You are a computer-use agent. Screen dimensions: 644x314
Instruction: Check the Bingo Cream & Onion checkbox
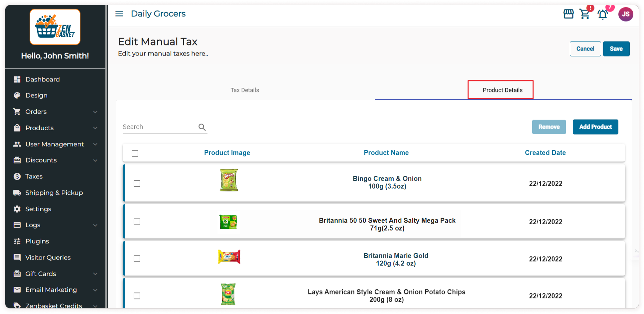pos(137,183)
